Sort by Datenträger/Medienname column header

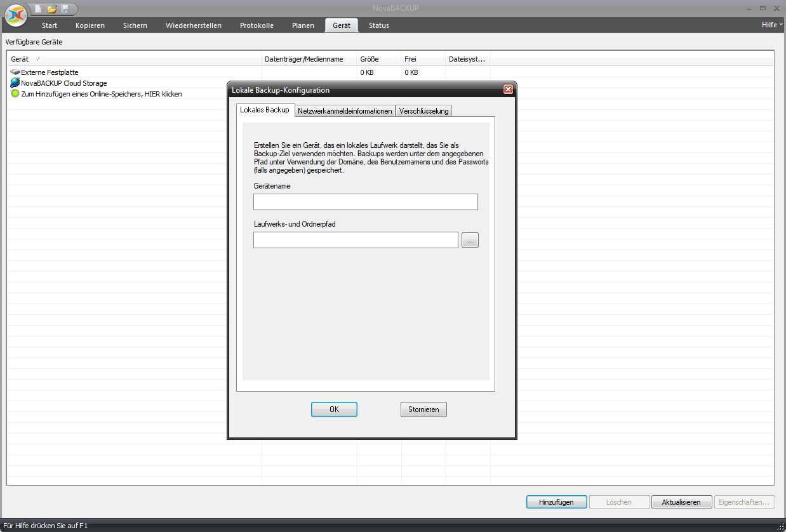[x=309, y=59]
